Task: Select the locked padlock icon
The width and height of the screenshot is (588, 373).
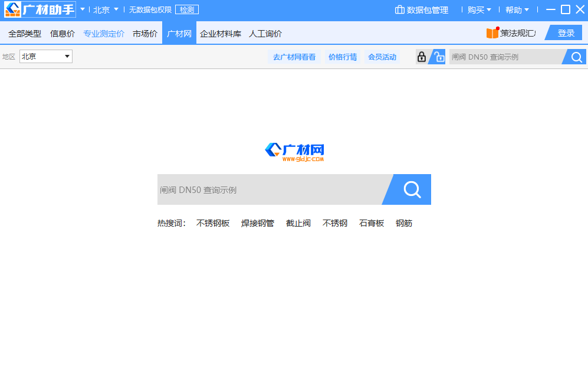Action: point(421,57)
